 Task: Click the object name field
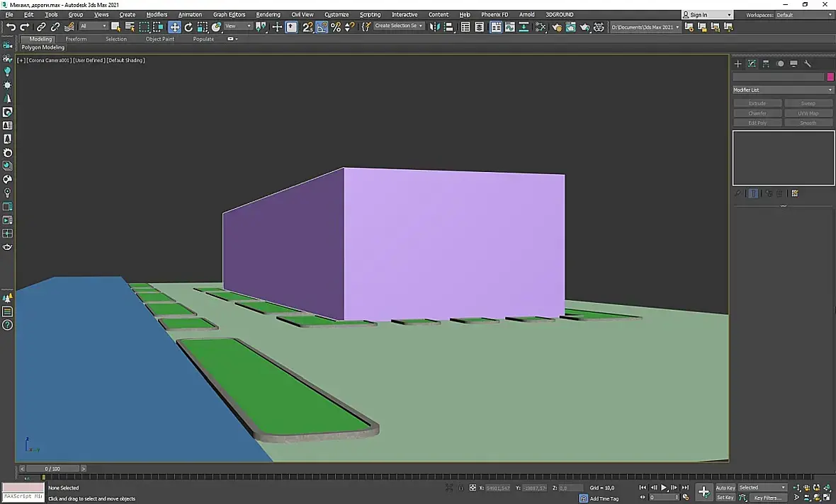click(x=779, y=76)
